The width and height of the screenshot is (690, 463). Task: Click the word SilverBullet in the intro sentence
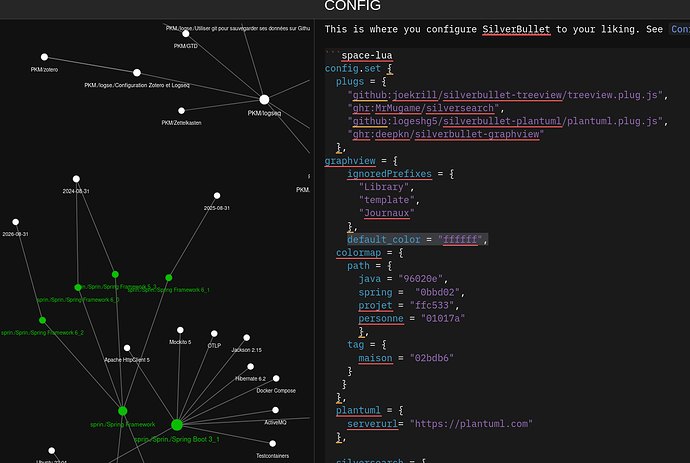click(516, 29)
